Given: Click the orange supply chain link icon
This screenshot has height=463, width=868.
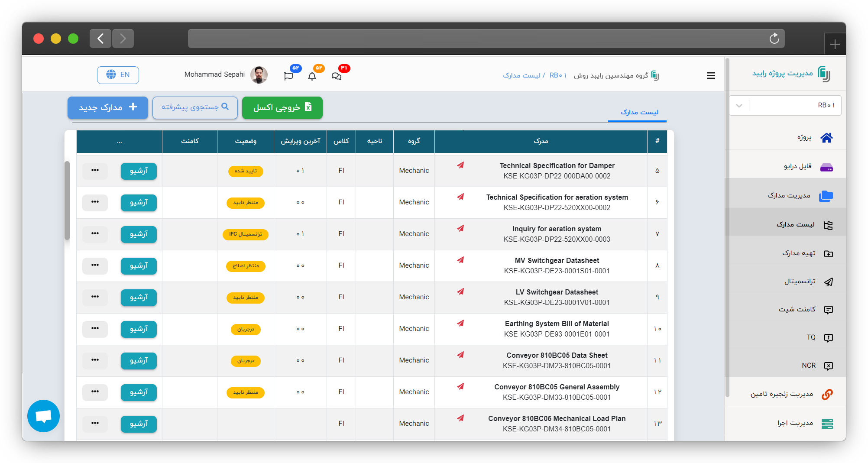Looking at the screenshot, I should (827, 394).
